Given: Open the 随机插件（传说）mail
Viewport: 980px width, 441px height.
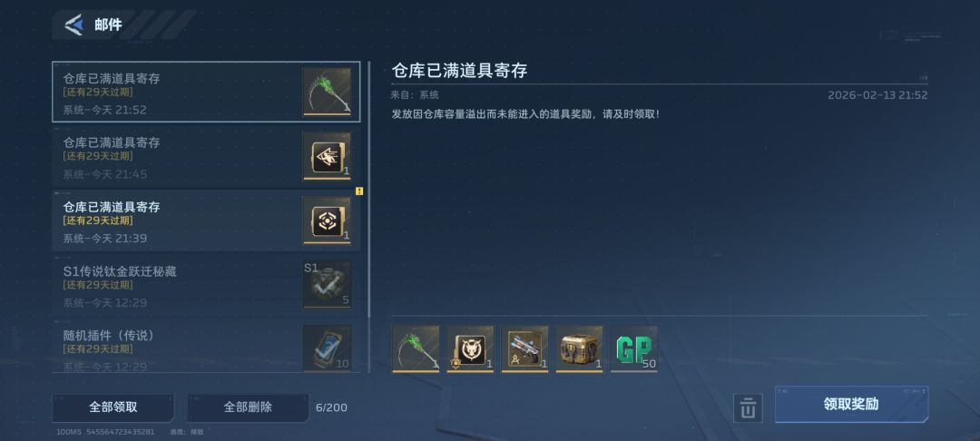Looking at the screenshot, I should (x=206, y=346).
